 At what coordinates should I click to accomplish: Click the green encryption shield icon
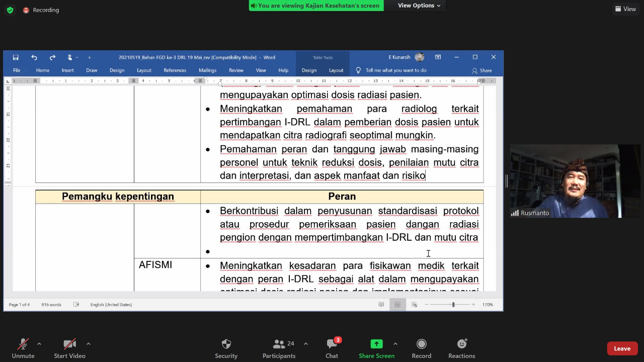click(x=10, y=10)
